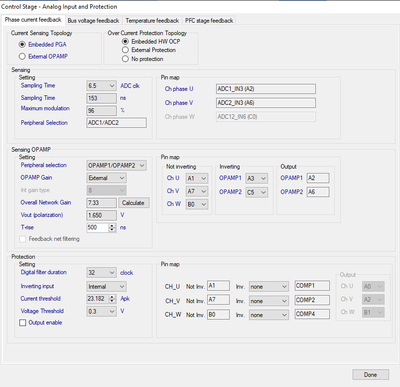Viewport: 400px width, 387px height.
Task: Go to PFC stage feedback tab
Action: (x=209, y=20)
